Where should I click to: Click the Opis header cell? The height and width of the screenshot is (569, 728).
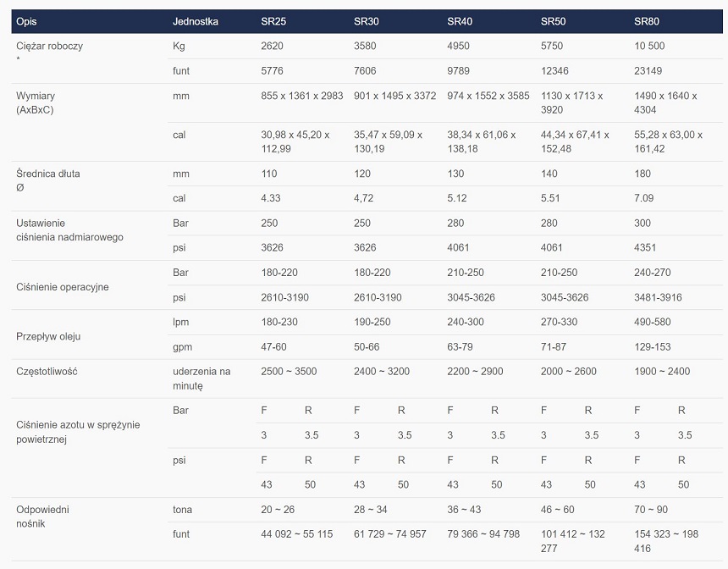[27, 21]
